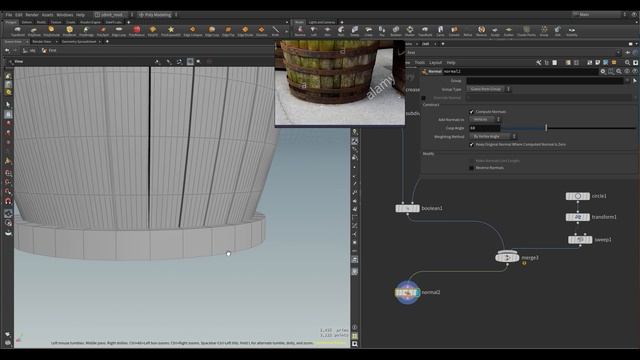Open the network editor Layout menu
The width and height of the screenshot is (640, 360).
436,62
